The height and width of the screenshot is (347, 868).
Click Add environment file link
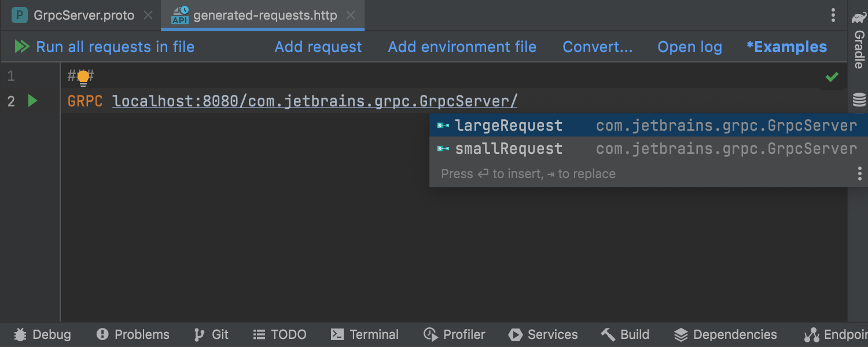(462, 47)
